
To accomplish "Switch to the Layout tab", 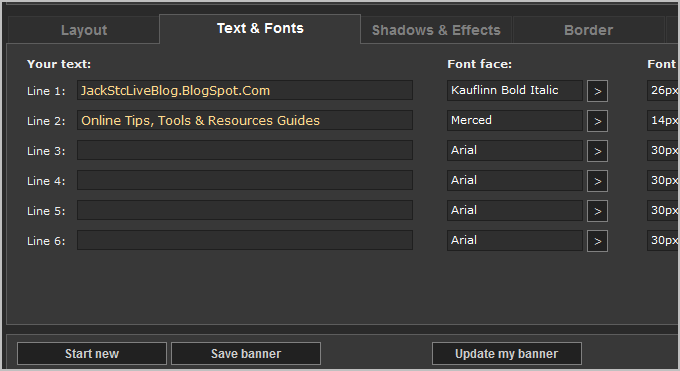I will tap(84, 30).
